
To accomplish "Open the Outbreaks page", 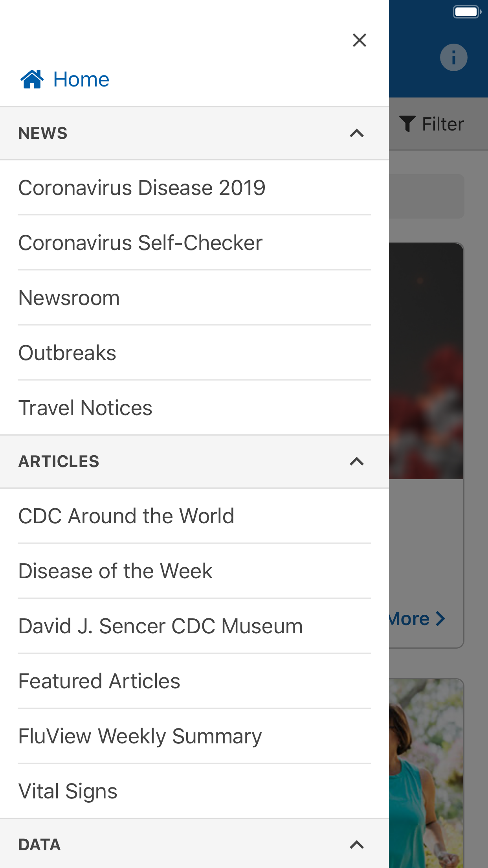I will pyautogui.click(x=67, y=353).
